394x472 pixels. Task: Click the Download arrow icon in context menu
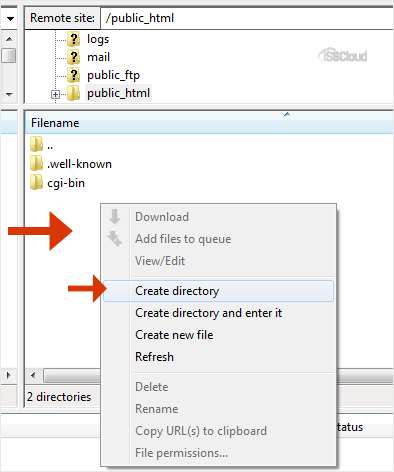click(x=114, y=217)
